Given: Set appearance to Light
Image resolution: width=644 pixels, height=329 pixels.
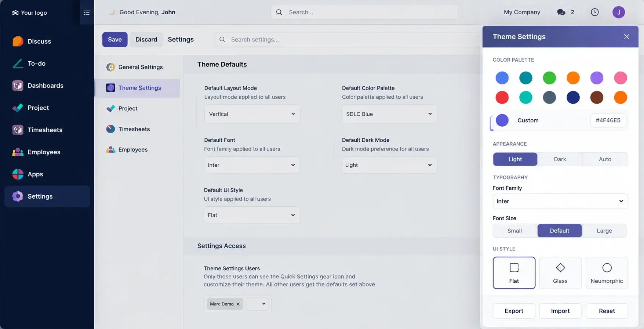Looking at the screenshot, I should 515,159.
